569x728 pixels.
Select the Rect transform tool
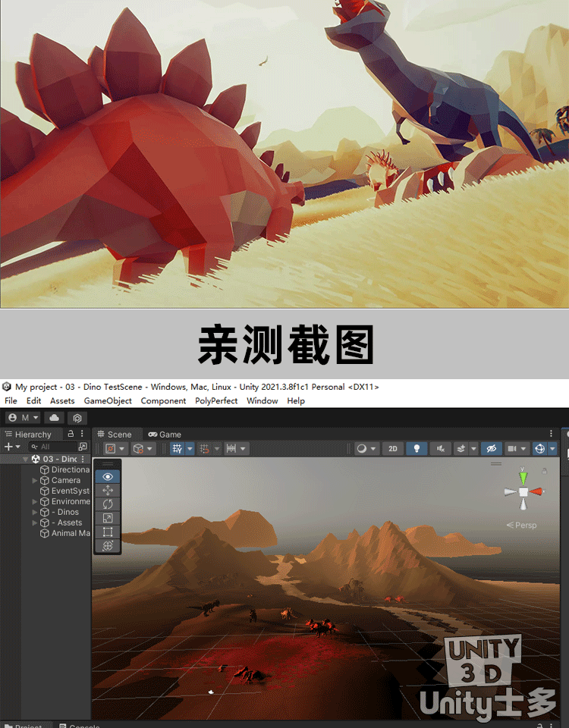point(108,532)
